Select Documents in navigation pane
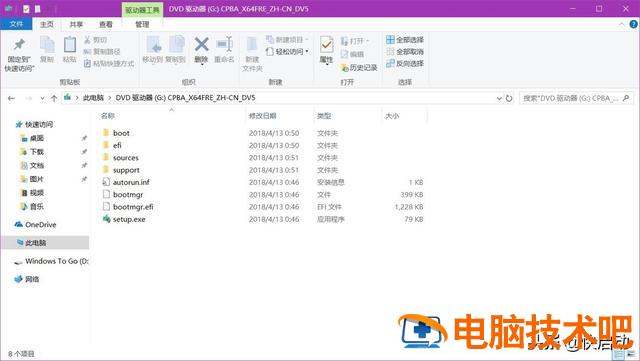This screenshot has width=640, height=361. point(37,165)
